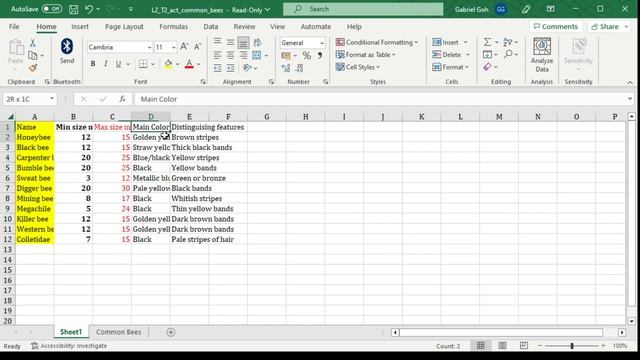Click Wrap Text icon
The width and height of the screenshot is (640, 360).
coord(258,42)
